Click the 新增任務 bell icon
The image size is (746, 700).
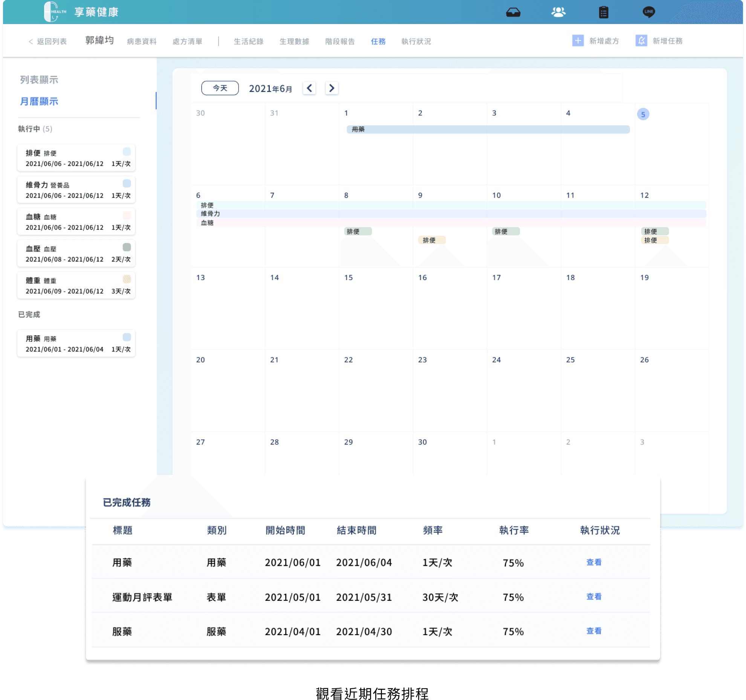(641, 41)
